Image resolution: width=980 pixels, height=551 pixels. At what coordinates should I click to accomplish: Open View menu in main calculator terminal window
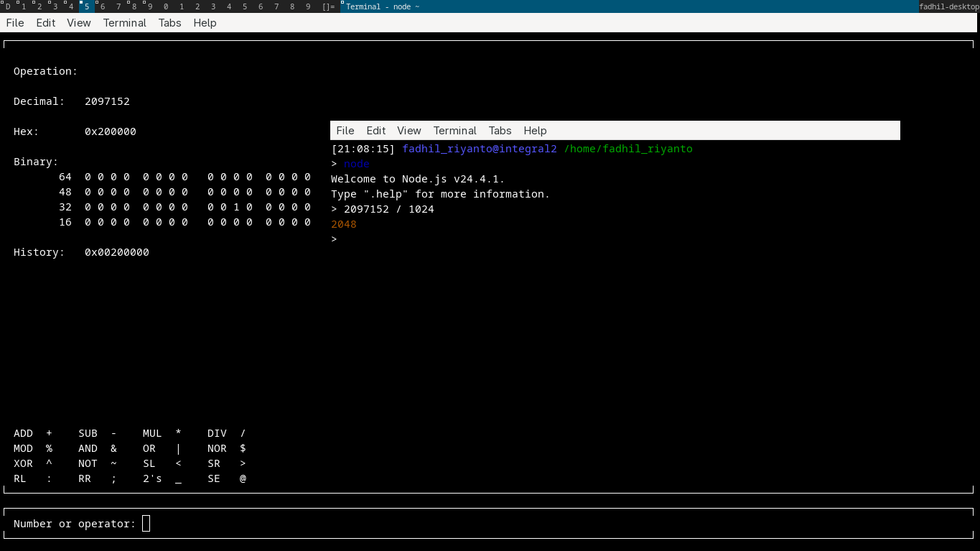point(79,23)
